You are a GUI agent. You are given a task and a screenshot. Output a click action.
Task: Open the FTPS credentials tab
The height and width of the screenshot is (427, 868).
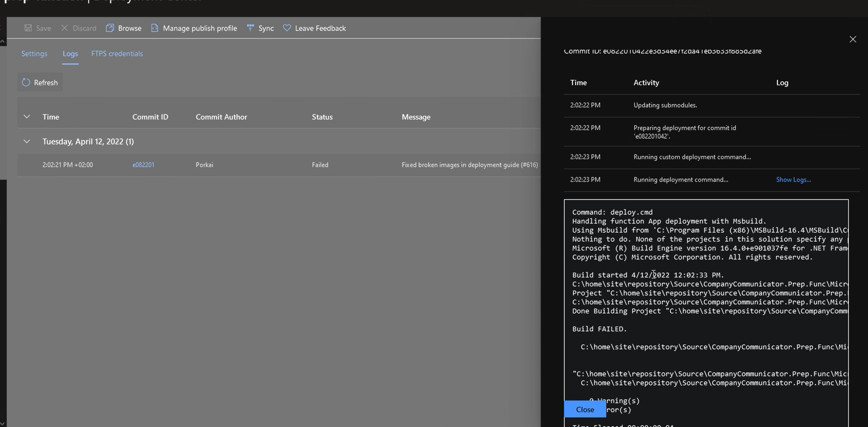(x=117, y=54)
